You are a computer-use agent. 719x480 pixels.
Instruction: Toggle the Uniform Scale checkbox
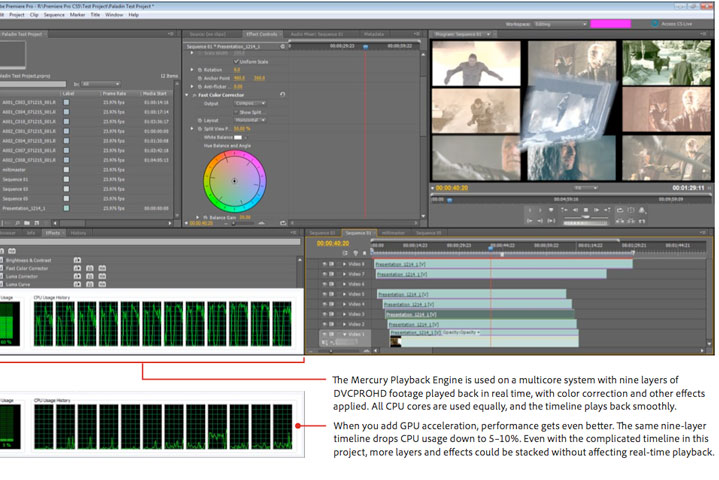236,61
